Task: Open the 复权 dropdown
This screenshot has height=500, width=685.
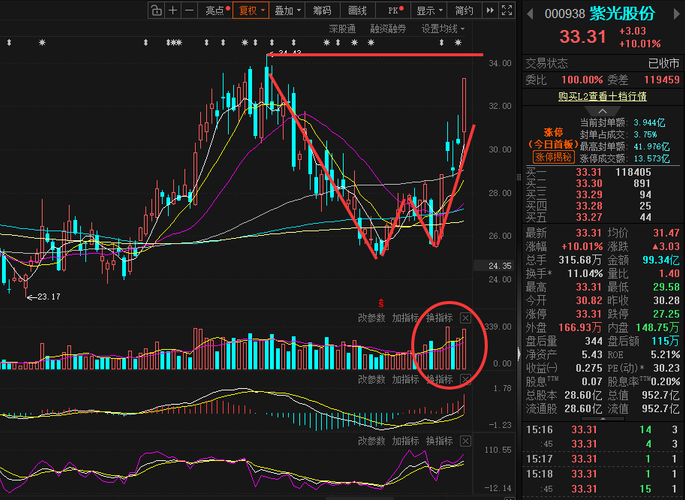Action: (251, 10)
